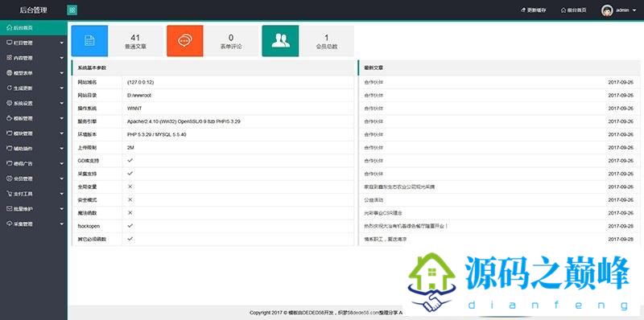Click the cross mark in the 安全模式 row
This screenshot has width=644, height=320.
[130, 199]
